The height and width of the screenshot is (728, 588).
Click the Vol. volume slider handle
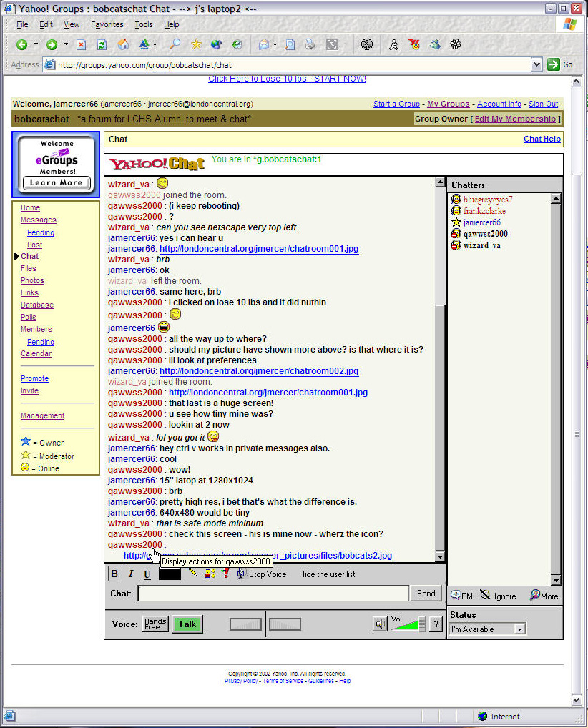[x=422, y=624]
